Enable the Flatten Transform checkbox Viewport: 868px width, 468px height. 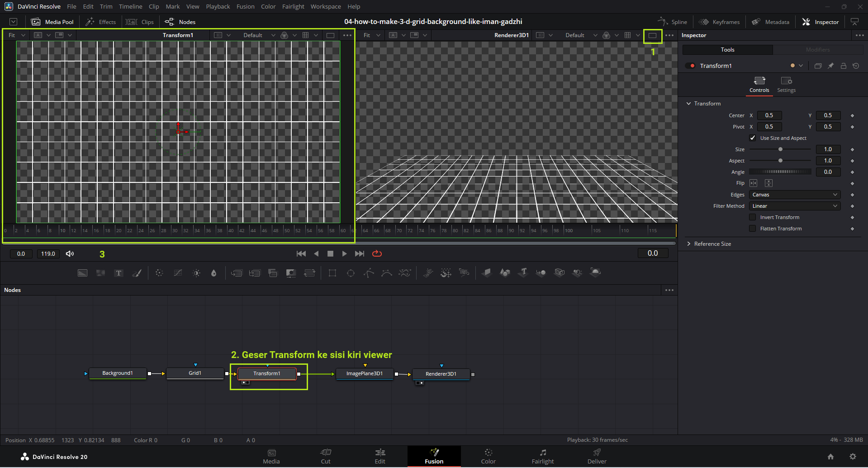753,229
